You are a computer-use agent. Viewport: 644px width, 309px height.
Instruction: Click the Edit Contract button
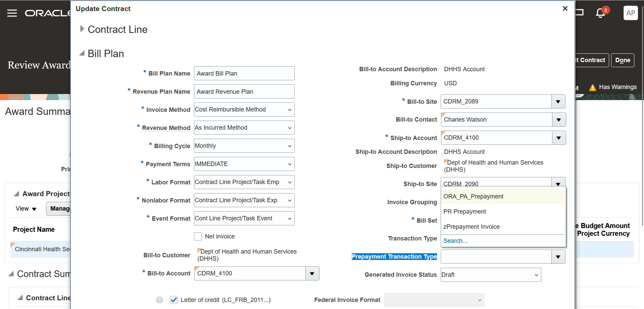pos(592,60)
